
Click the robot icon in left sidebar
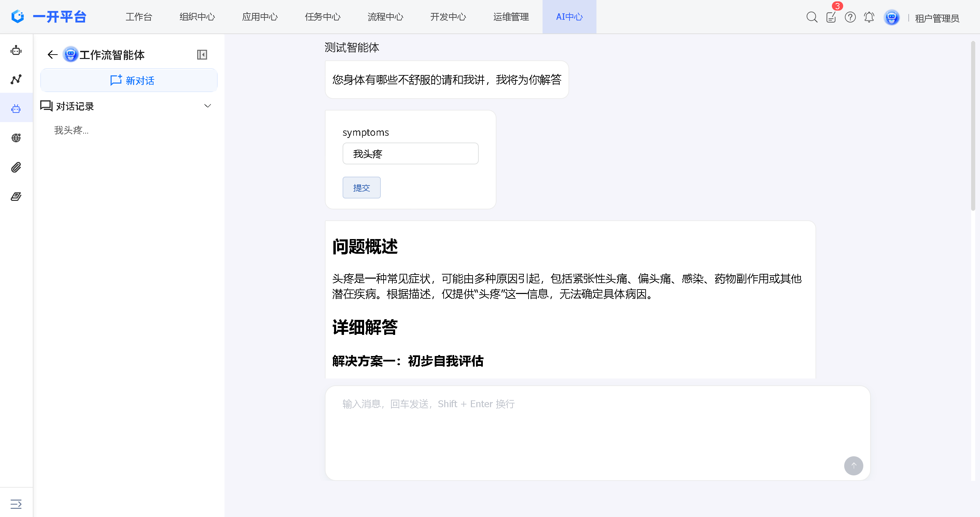pos(16,50)
